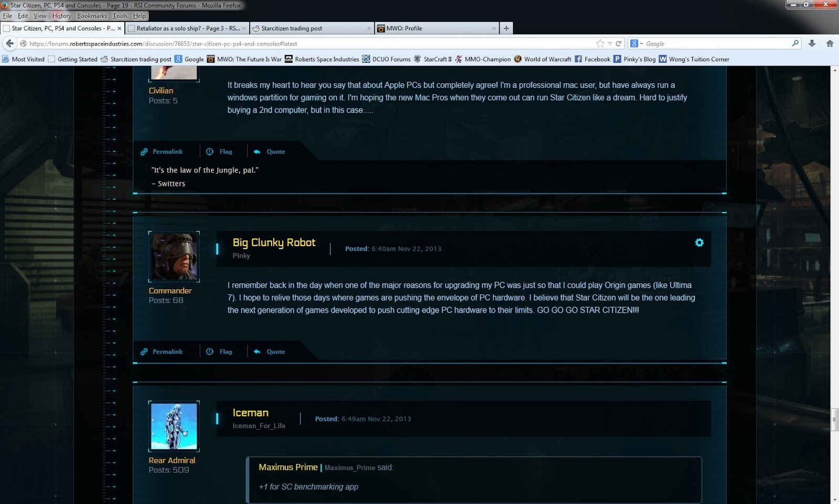Click Permalink under the Civilian's post
Screen dimensions: 839x504
click(162, 151)
